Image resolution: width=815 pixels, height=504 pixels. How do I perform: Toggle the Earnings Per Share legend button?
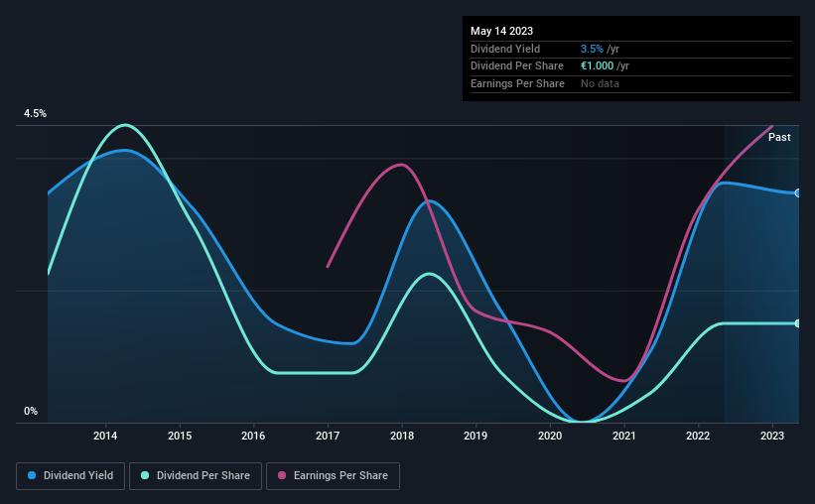point(334,476)
